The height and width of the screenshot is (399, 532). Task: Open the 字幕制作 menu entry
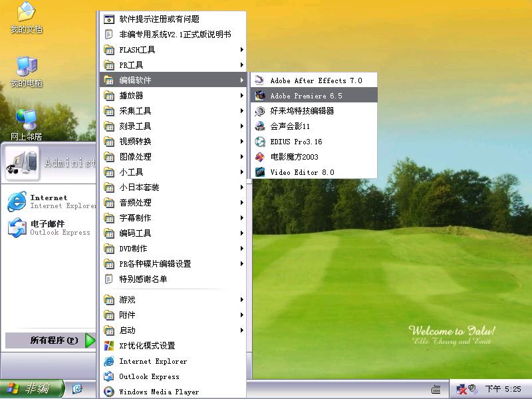tap(173, 218)
